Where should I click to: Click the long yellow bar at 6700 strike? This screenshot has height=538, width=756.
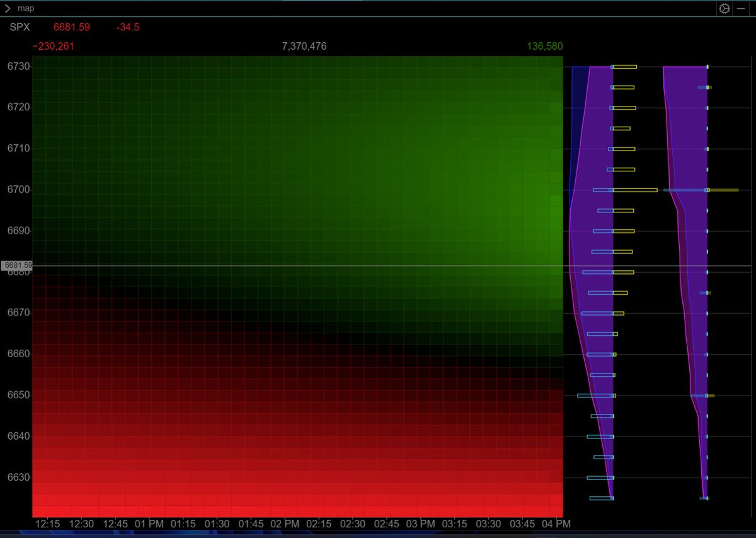coord(635,190)
